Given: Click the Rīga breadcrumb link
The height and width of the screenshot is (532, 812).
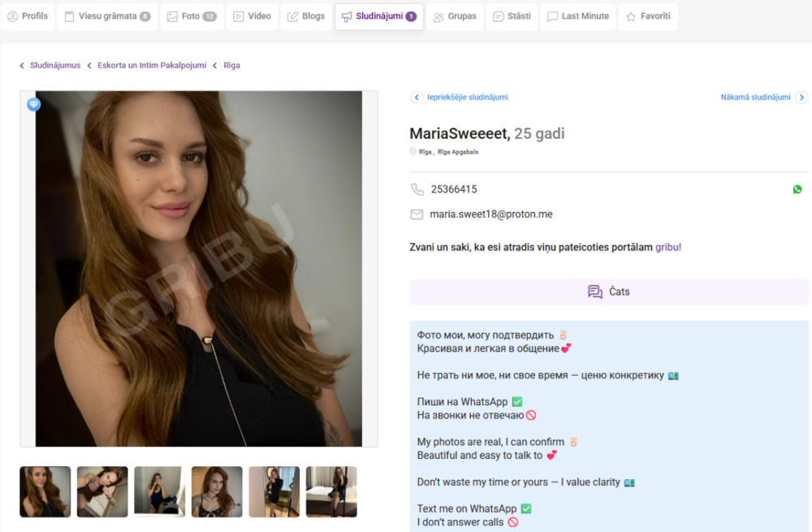Looking at the screenshot, I should click(x=231, y=65).
